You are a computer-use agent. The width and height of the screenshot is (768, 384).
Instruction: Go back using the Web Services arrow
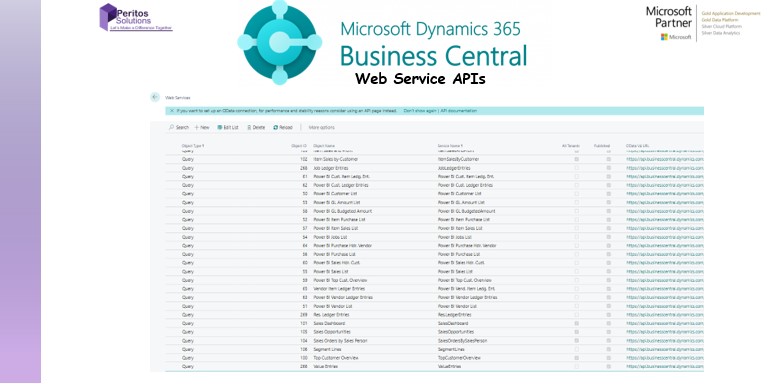[x=155, y=97]
